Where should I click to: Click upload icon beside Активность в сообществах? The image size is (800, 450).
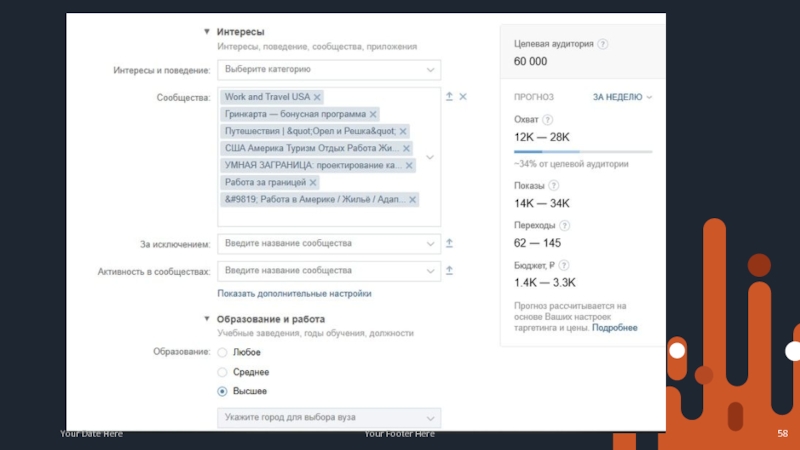pyautogui.click(x=449, y=270)
